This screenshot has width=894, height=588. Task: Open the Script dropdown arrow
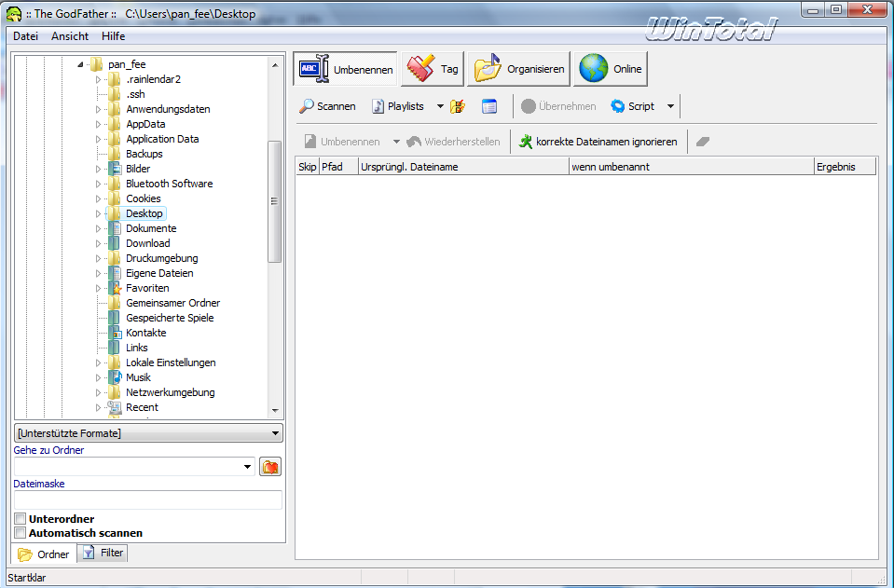(670, 106)
